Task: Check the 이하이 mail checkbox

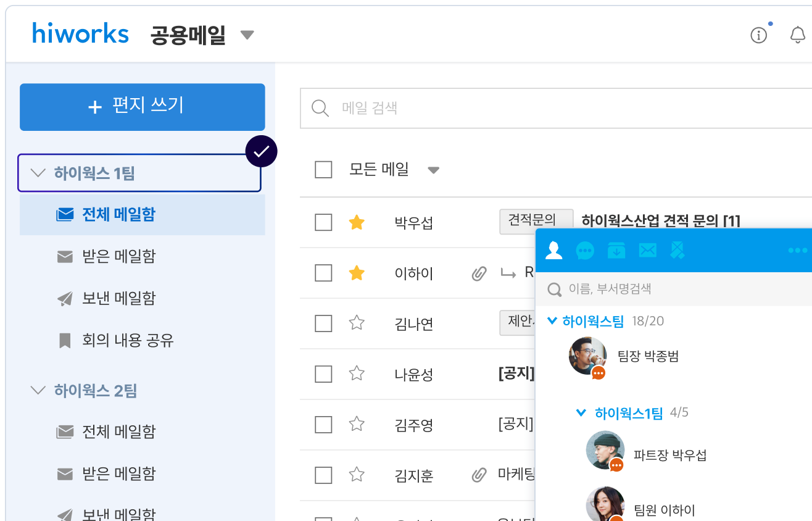Action: tap(323, 273)
